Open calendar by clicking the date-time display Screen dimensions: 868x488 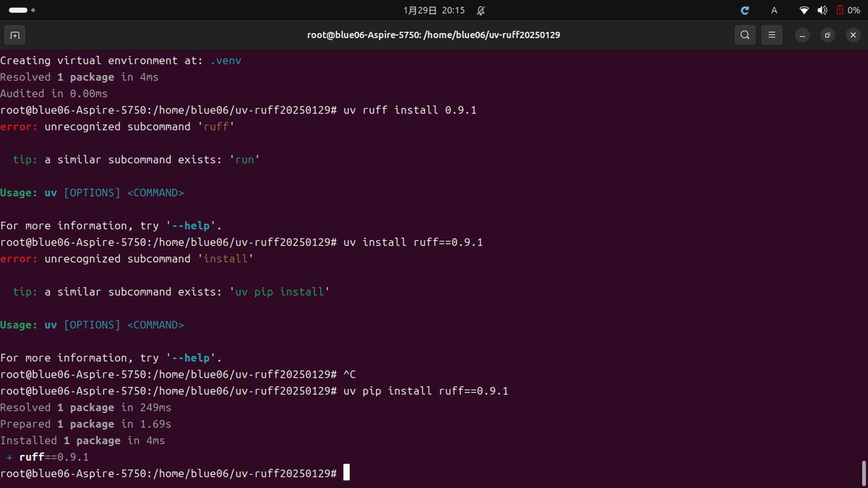tap(434, 10)
